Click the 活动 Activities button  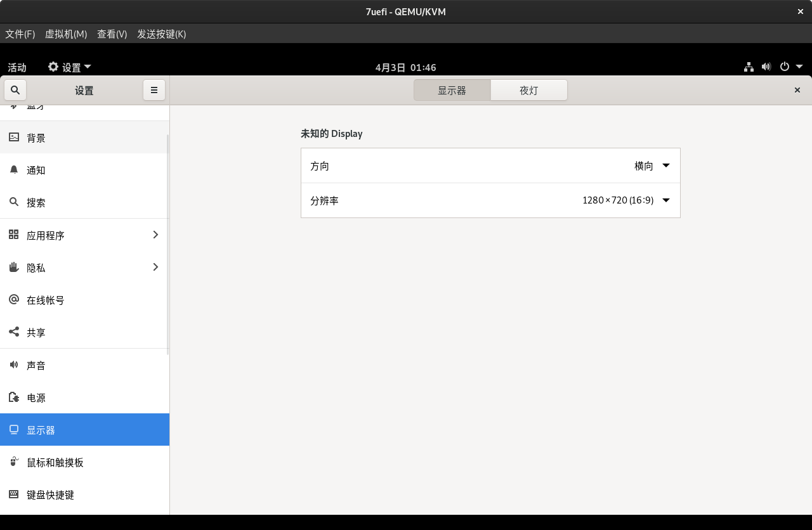[x=17, y=67]
